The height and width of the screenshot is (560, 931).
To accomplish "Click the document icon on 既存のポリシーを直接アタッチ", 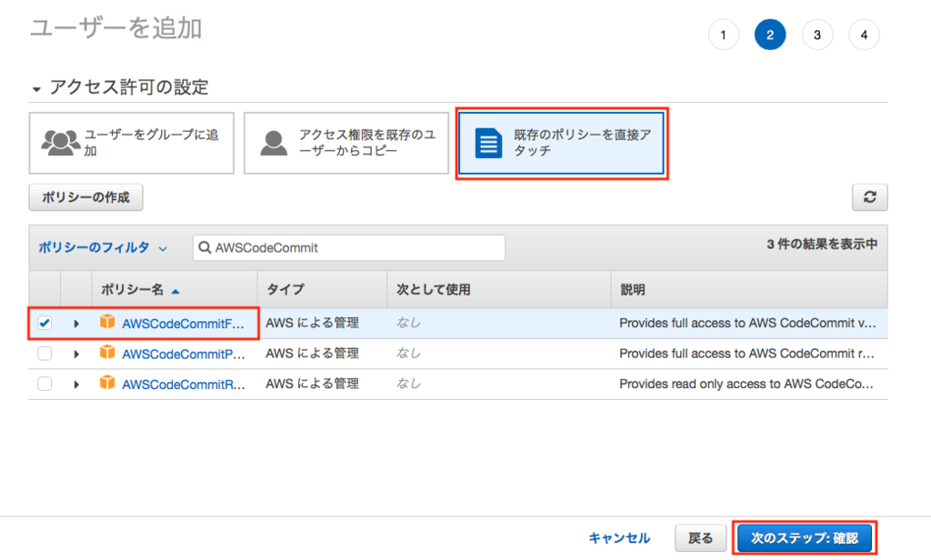I will coord(488,143).
